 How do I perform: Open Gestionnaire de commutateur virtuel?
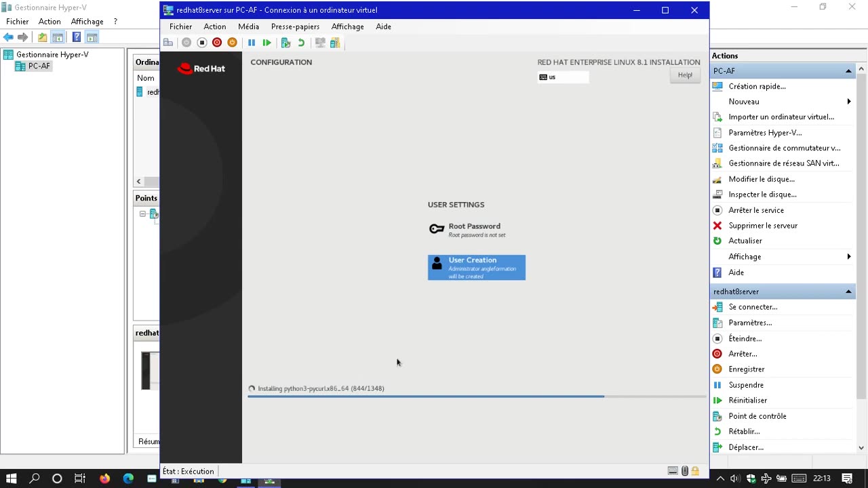[784, 148]
